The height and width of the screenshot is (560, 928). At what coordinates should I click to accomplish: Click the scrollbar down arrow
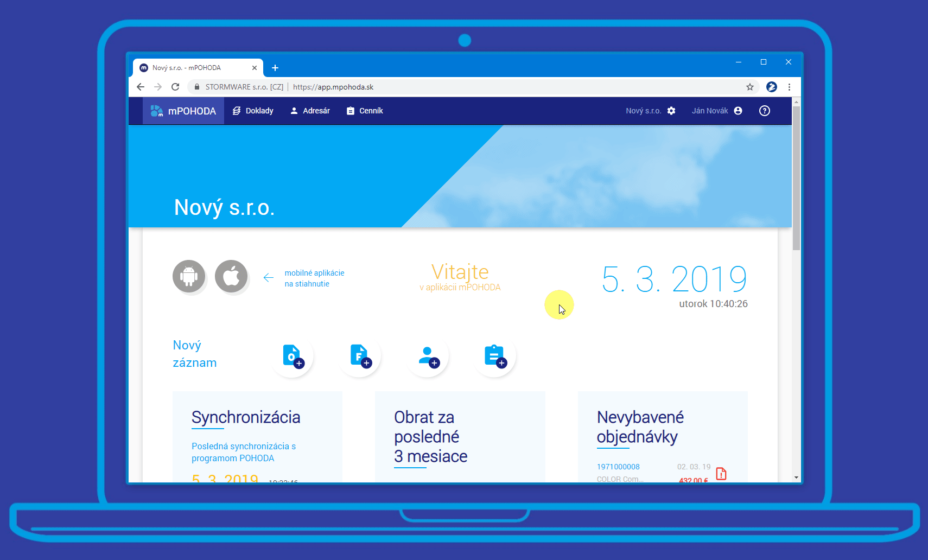796,478
